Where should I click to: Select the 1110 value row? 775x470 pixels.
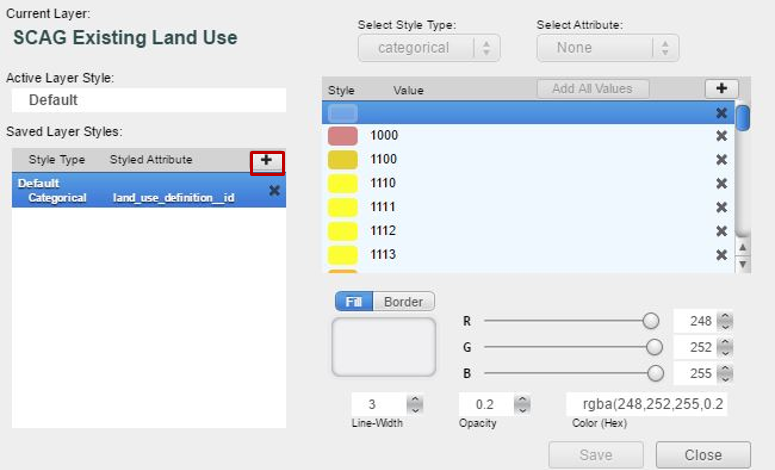point(528,183)
